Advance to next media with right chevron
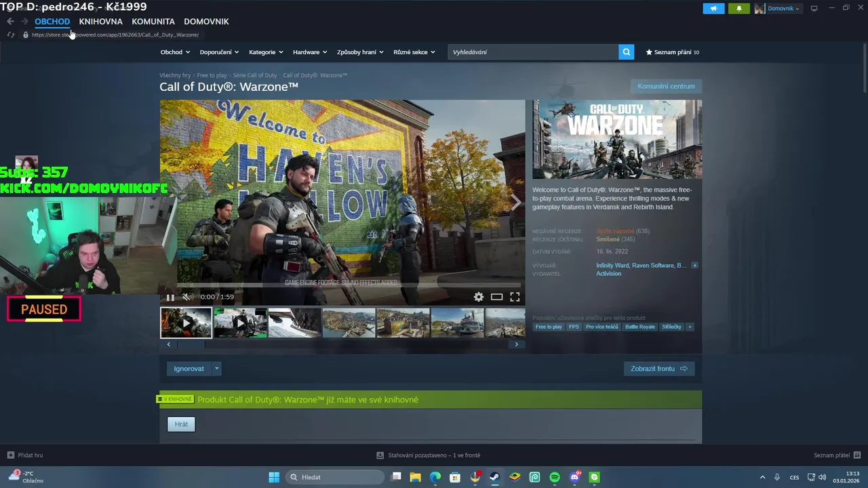The width and height of the screenshot is (868, 488). point(516,202)
